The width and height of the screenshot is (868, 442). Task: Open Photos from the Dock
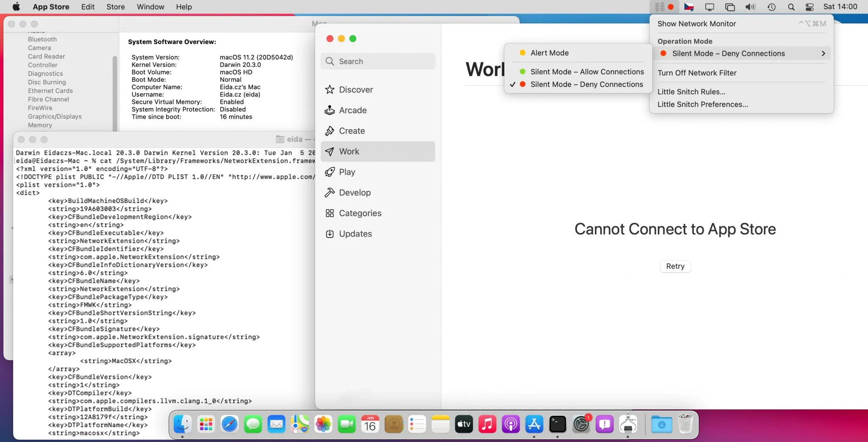pyautogui.click(x=323, y=424)
